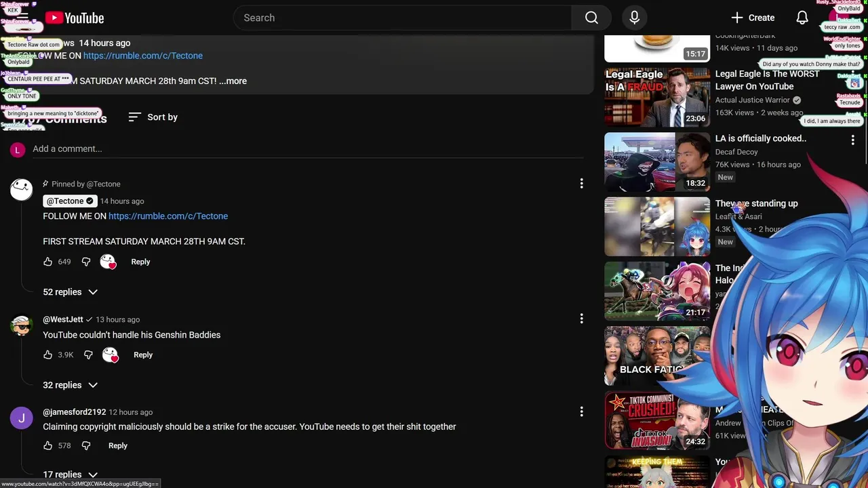Open options for Legal Eagle video
Image resolution: width=868 pixels, height=488 pixels.
point(852,75)
